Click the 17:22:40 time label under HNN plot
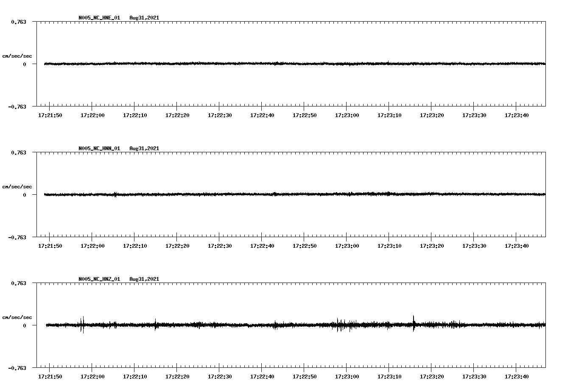Viewport: 576px width, 392px height. coord(262,246)
